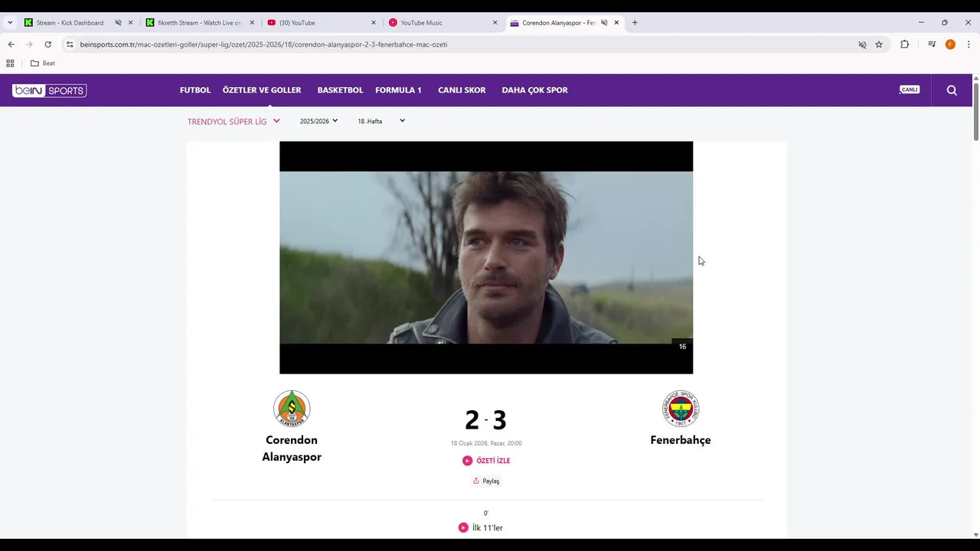Expand the 18 .Hafta week dropdown
Image resolution: width=980 pixels, height=551 pixels.
coord(381,121)
